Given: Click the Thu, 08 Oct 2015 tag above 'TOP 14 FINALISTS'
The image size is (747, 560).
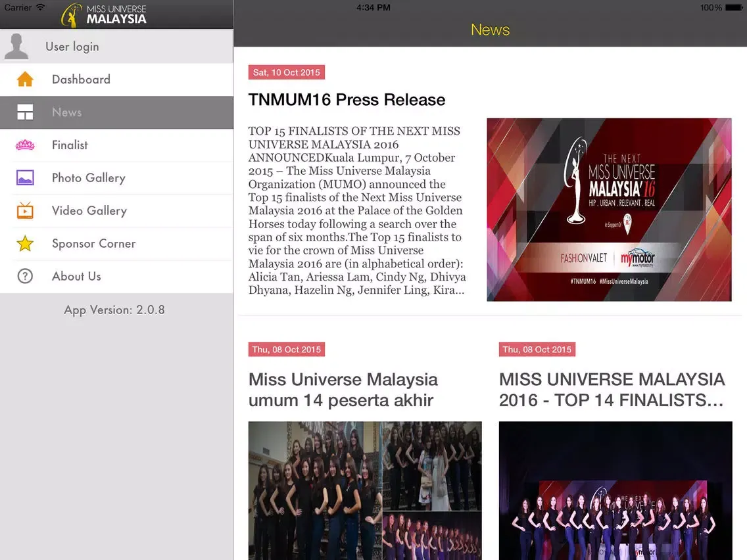Looking at the screenshot, I should [x=537, y=350].
